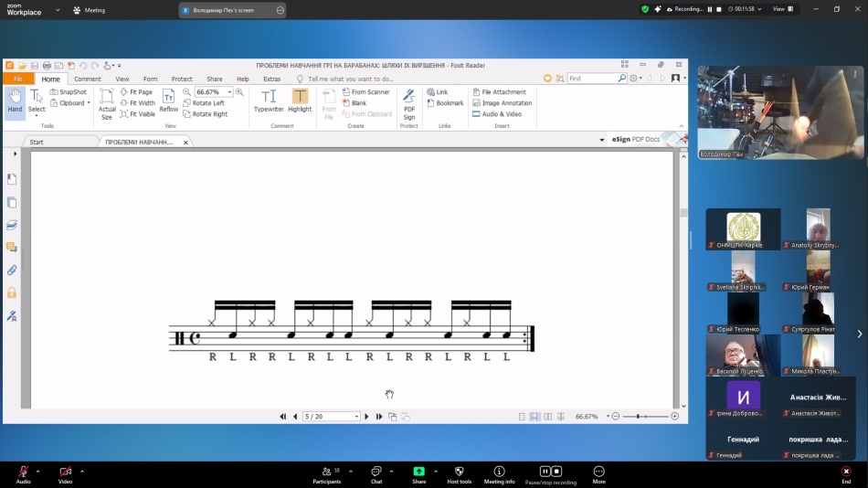Expand the Clipboard dropdown
868x488 pixels.
tap(89, 103)
